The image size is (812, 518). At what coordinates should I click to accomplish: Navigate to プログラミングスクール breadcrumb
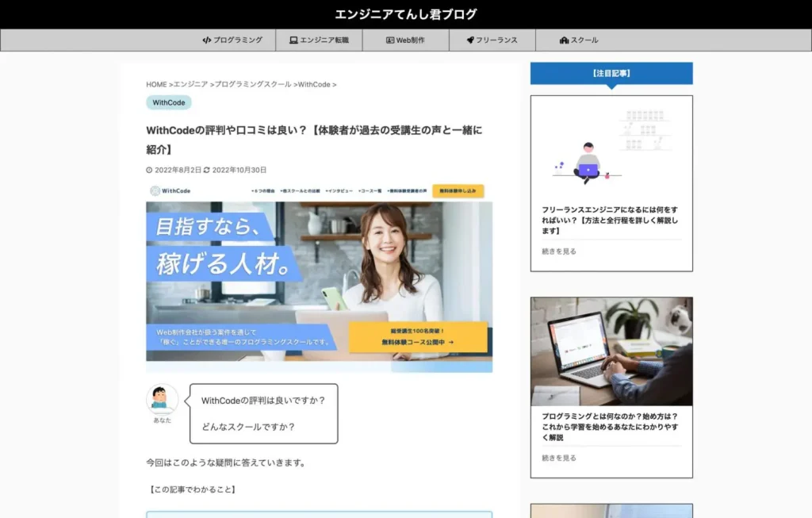(x=253, y=84)
